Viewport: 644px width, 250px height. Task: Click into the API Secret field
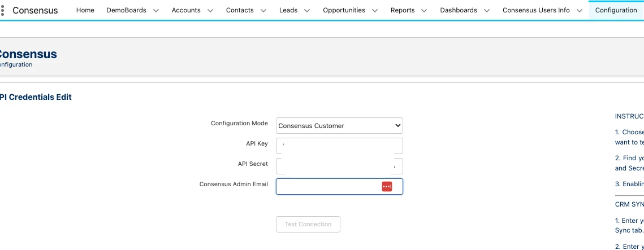[339, 166]
